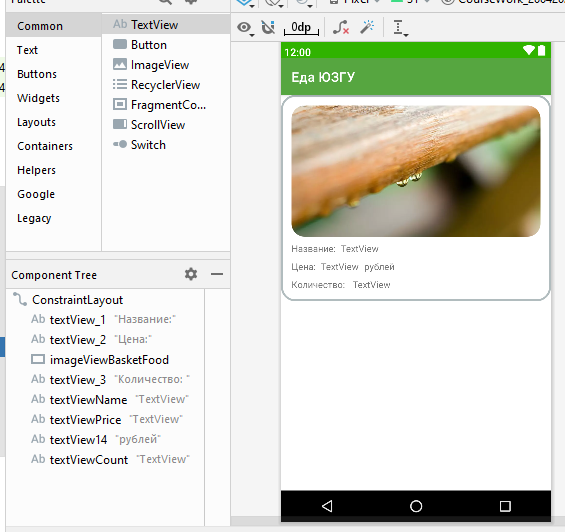The height and width of the screenshot is (532, 565).
Task: Pick ScrollView from the palette
Action: pyautogui.click(x=166, y=125)
